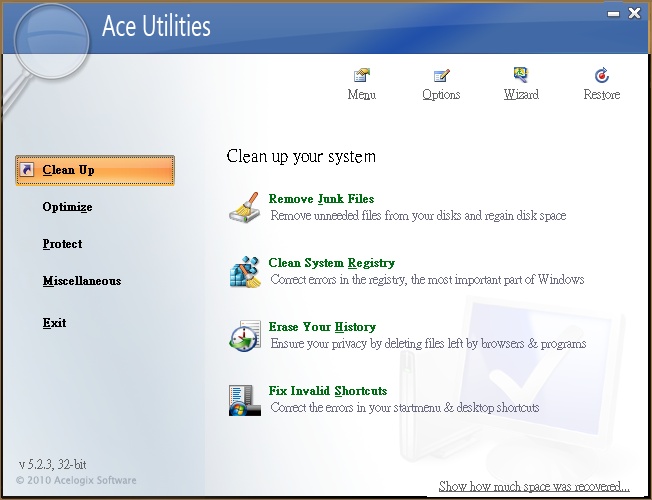Open the Clean System Registry link
This screenshot has height=500, width=652.
pos(332,263)
